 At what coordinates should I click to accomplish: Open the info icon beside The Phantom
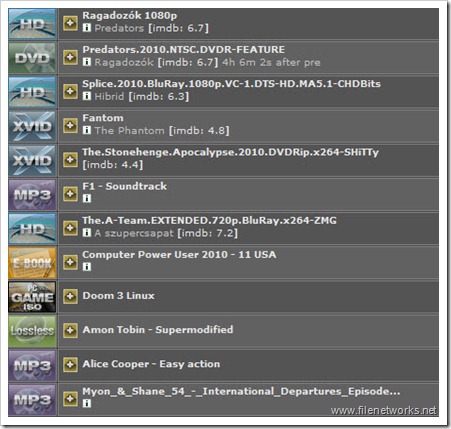click(x=87, y=130)
